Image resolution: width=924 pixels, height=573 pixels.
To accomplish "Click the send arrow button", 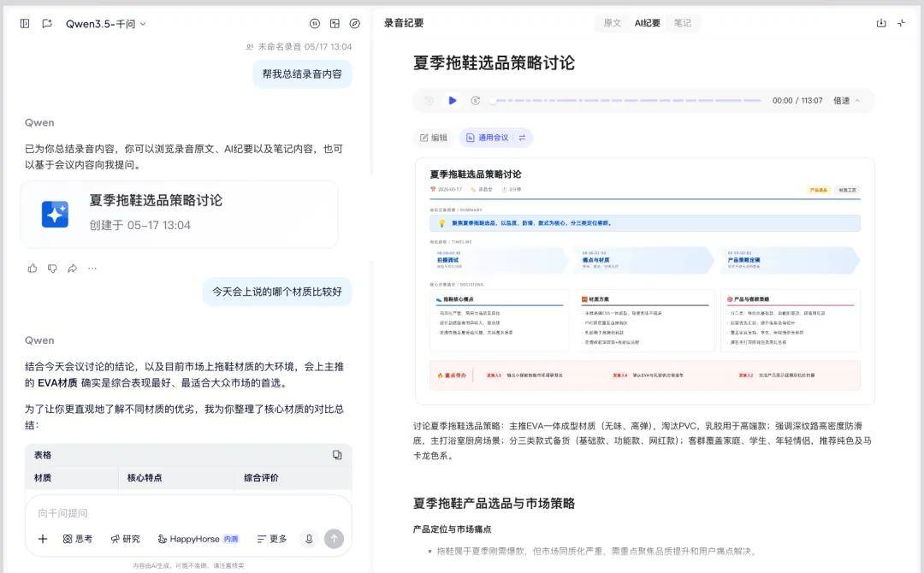I will point(335,539).
